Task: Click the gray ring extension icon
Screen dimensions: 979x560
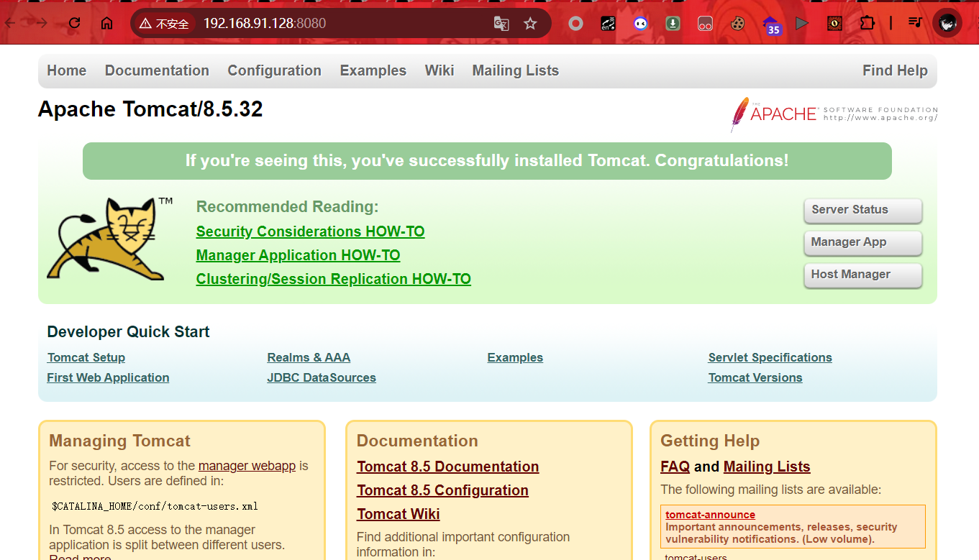Action: pyautogui.click(x=575, y=24)
